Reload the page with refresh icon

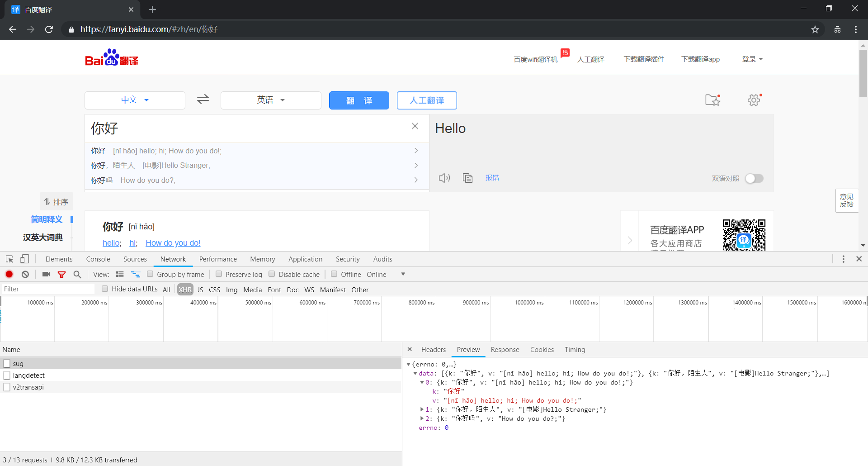(49, 29)
